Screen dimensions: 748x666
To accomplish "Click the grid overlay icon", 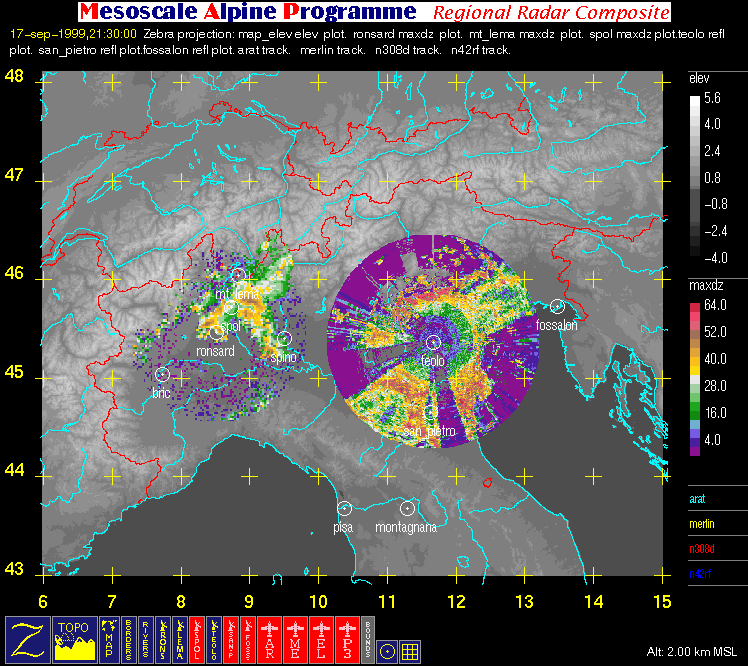I will pyautogui.click(x=410, y=649).
